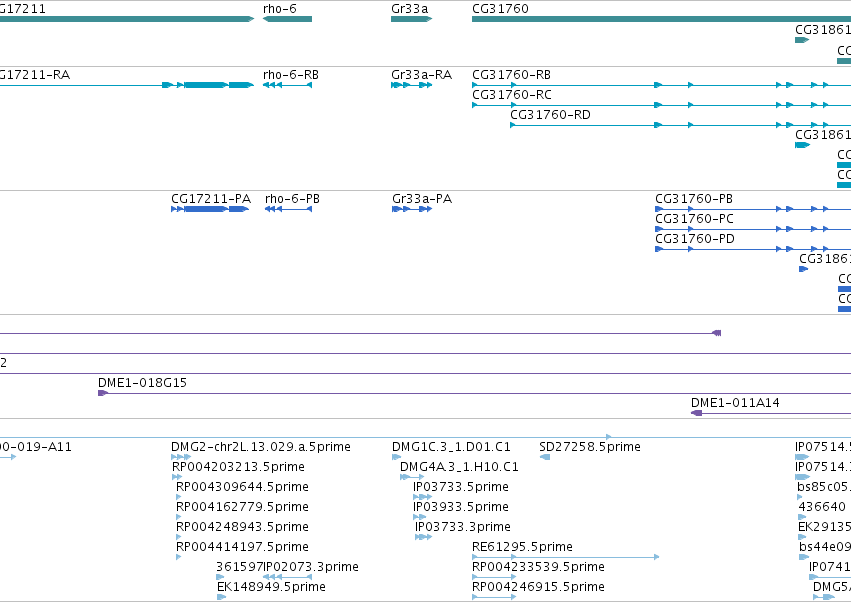Click the long CG31760 teal gene bar
Image resolution: width=851 pixels, height=602 pixels.
pos(661,19)
